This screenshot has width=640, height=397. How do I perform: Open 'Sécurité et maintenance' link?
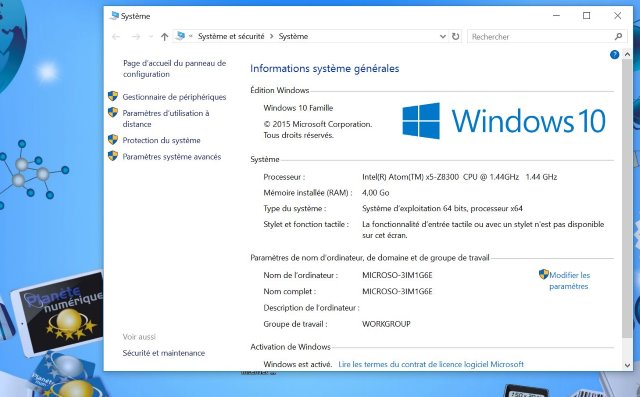click(164, 353)
